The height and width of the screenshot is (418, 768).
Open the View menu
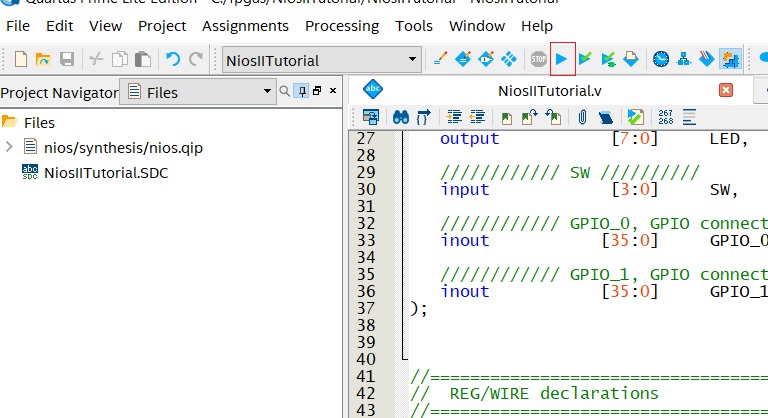pos(105,26)
